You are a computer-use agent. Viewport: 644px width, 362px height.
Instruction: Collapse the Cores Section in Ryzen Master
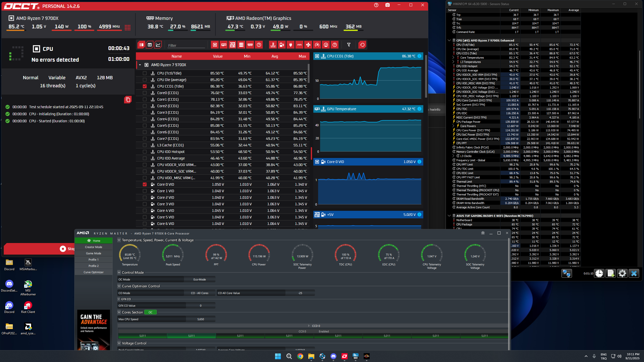click(119, 312)
